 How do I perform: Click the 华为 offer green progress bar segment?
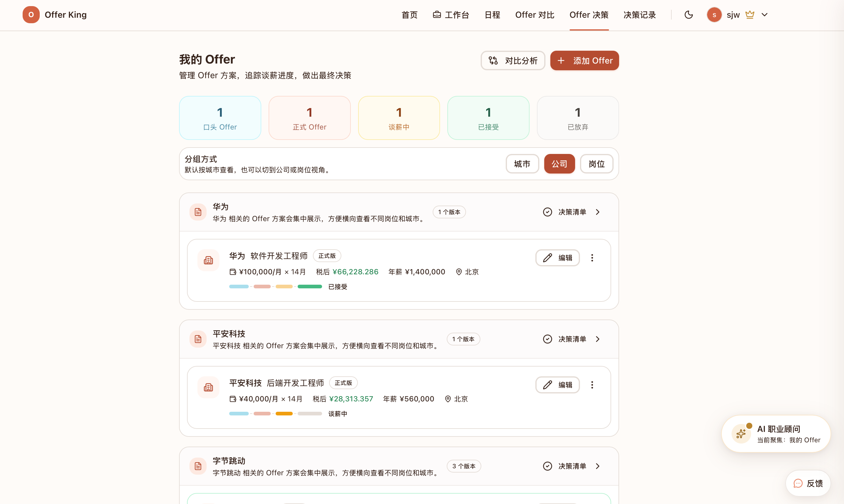pos(310,287)
